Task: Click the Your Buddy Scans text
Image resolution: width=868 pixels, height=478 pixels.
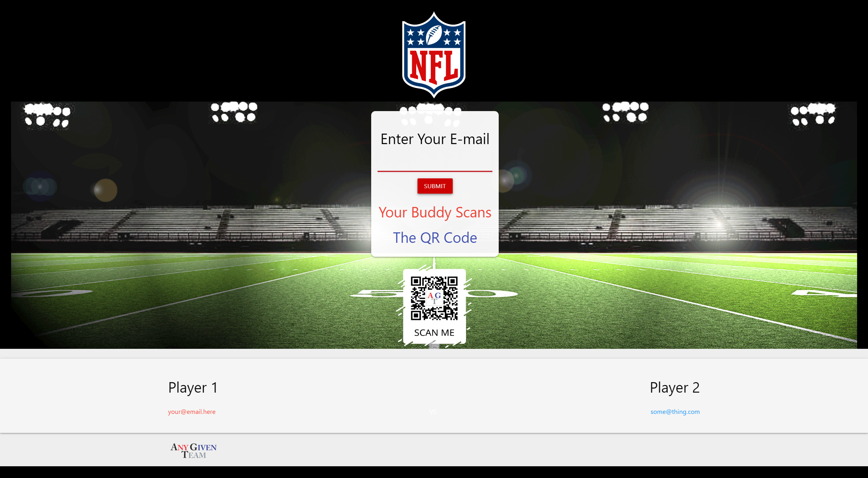Action: [x=434, y=212]
